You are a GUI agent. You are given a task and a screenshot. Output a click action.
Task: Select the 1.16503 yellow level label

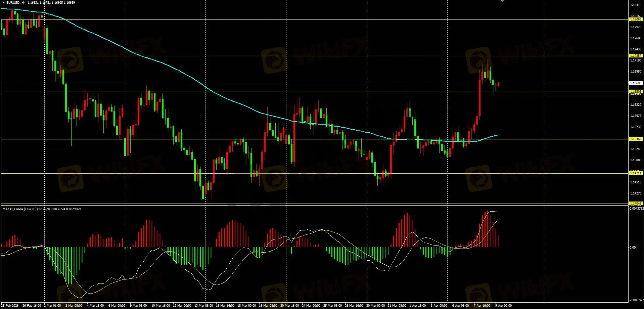[636, 92]
